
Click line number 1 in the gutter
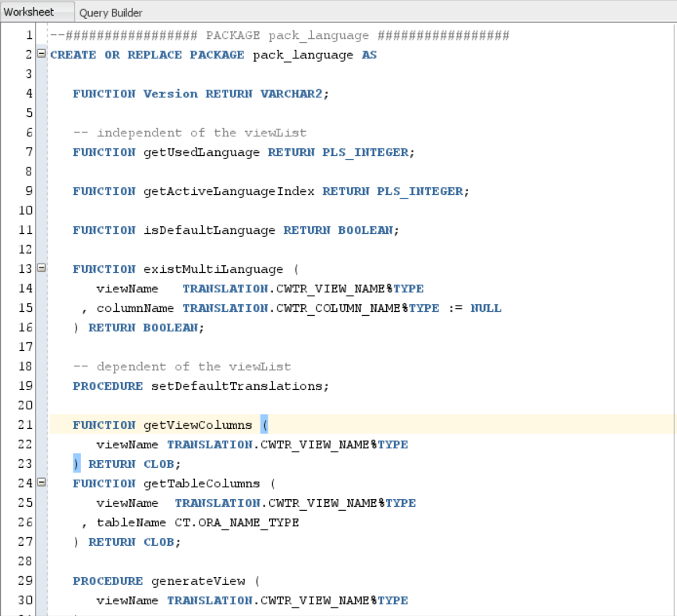point(30,35)
